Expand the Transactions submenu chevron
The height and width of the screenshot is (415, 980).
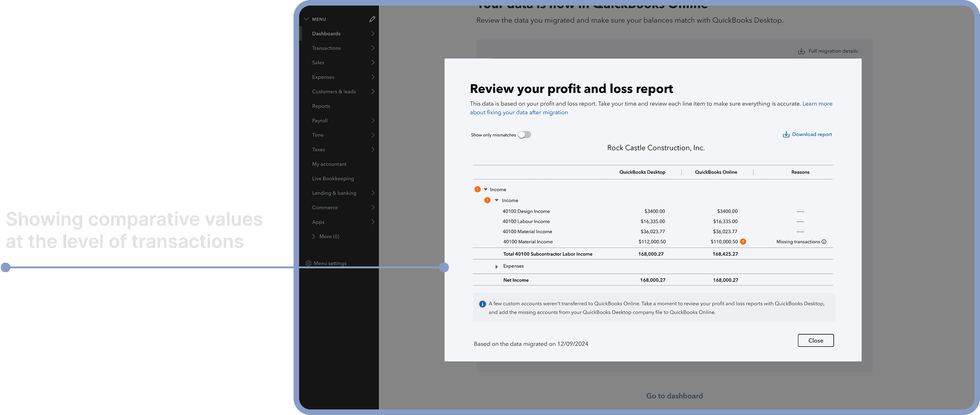(373, 48)
